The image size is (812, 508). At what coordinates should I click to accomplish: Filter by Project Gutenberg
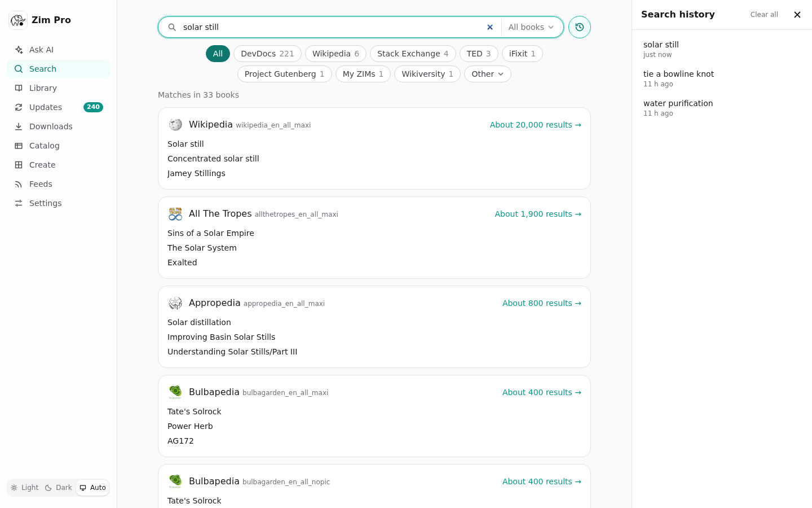coord(285,74)
